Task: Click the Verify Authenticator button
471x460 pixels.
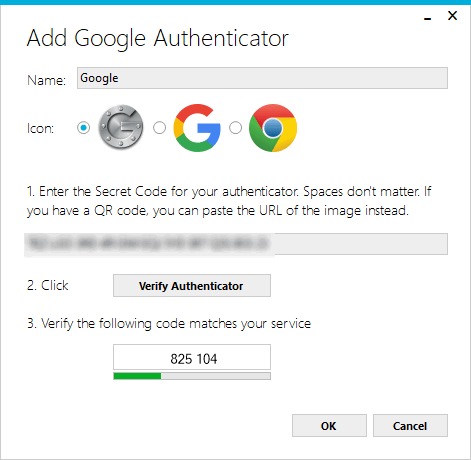Action: pos(192,286)
